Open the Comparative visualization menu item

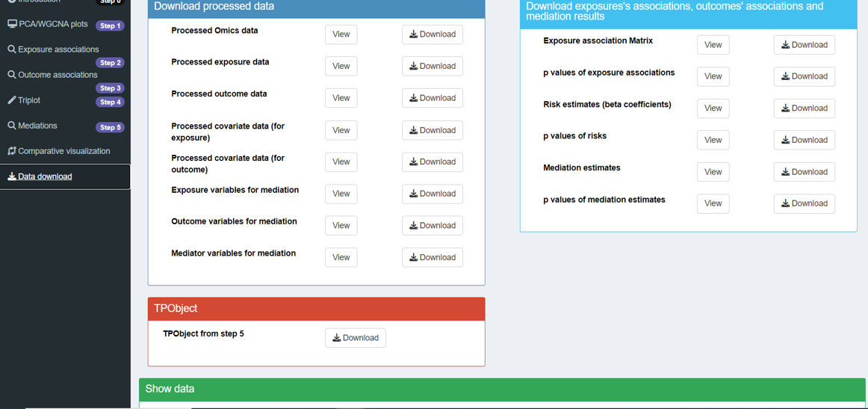pos(64,151)
